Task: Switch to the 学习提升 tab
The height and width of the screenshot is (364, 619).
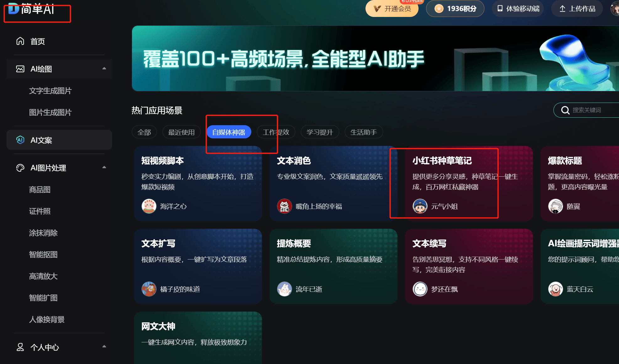Action: pyautogui.click(x=320, y=132)
